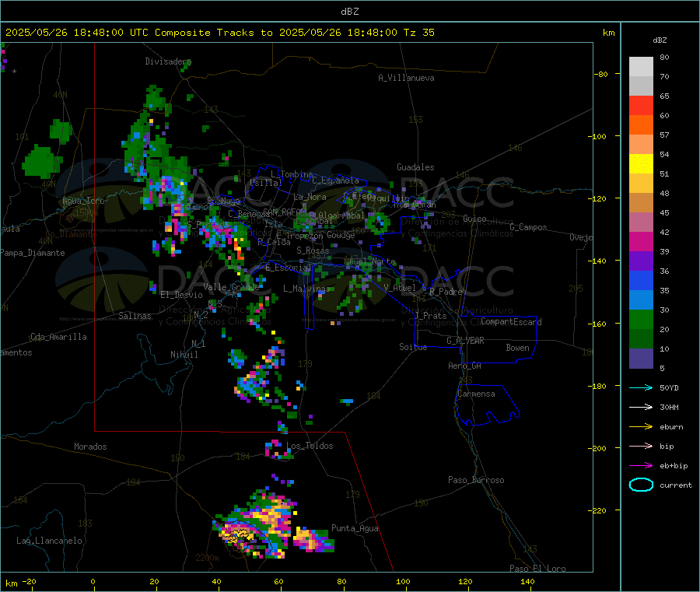Screen dimensions: 700x592
Task: Click the A_Villanueva place label
Action: (406, 78)
